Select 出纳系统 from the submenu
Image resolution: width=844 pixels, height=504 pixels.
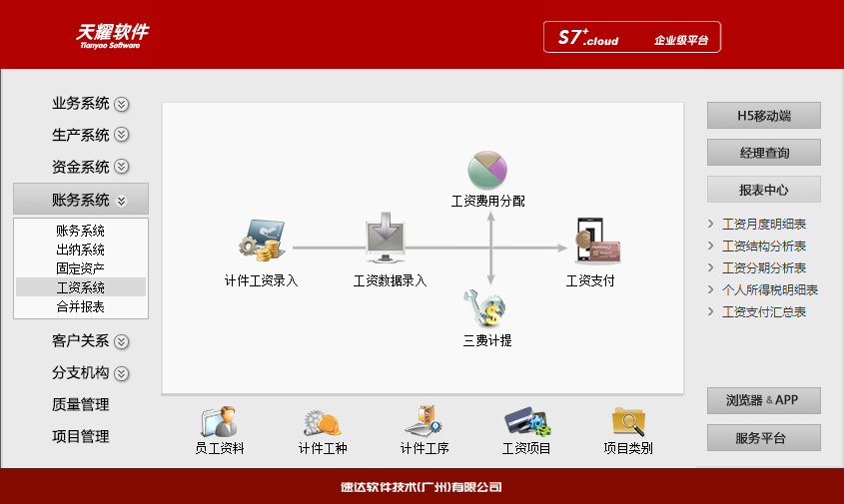[x=81, y=250]
